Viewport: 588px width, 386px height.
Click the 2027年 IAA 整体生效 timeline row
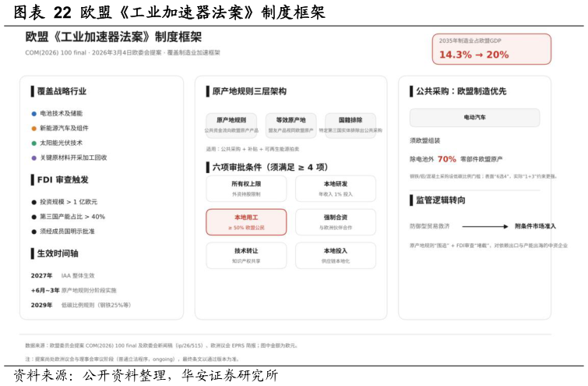coord(62,275)
